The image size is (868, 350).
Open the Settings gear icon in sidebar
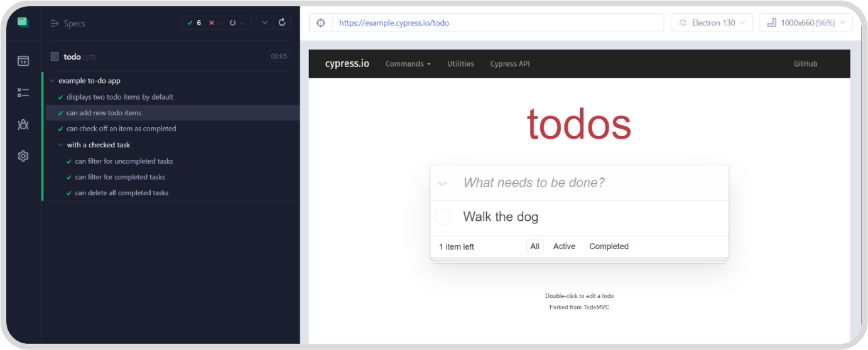pyautogui.click(x=23, y=156)
